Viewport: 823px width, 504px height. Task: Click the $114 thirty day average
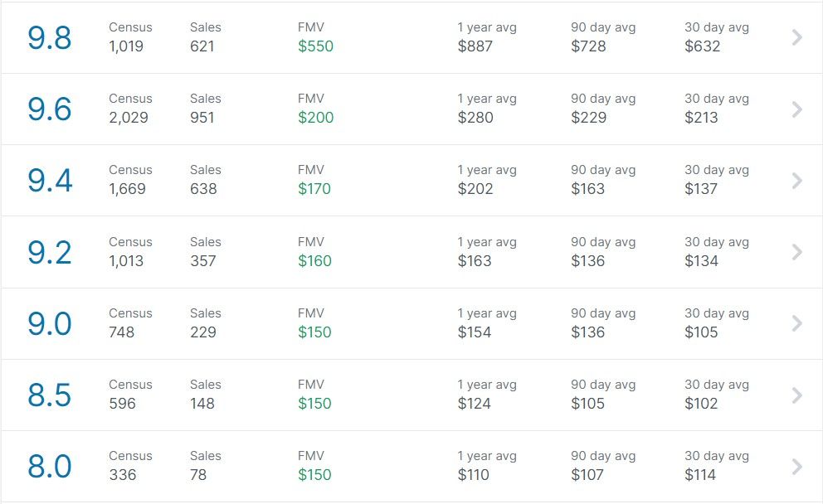700,475
